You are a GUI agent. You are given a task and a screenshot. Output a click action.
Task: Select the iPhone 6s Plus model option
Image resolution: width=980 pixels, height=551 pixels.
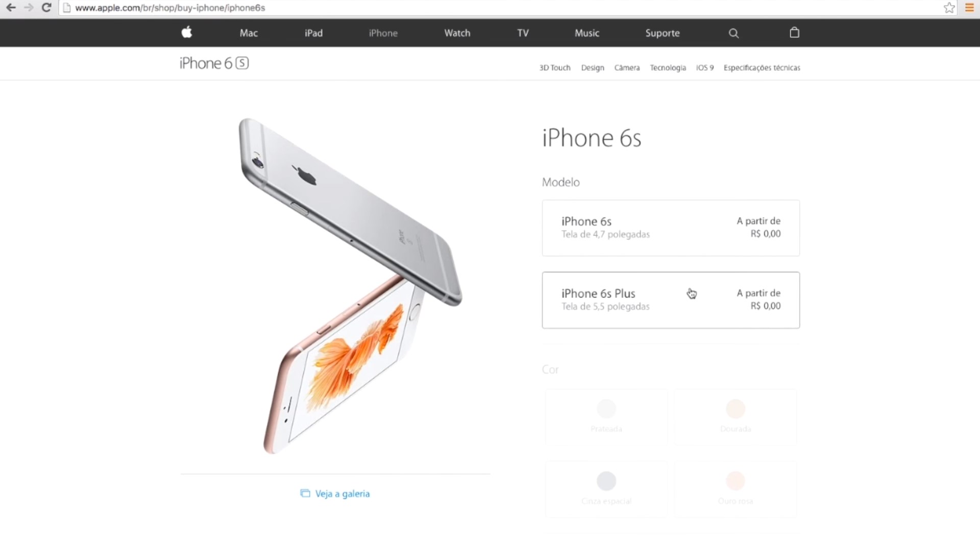coord(671,300)
